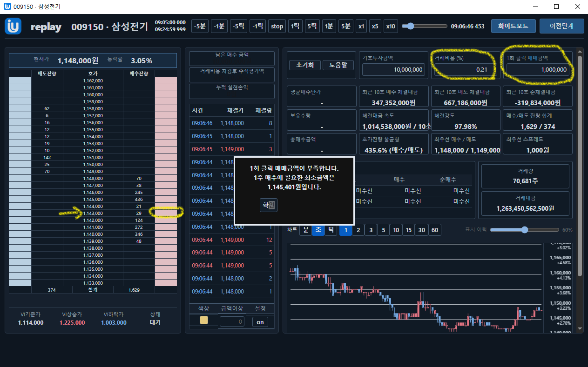This screenshot has height=367, width=588.
Task: Open the highlight color swatch under 색상
Action: click(203, 320)
